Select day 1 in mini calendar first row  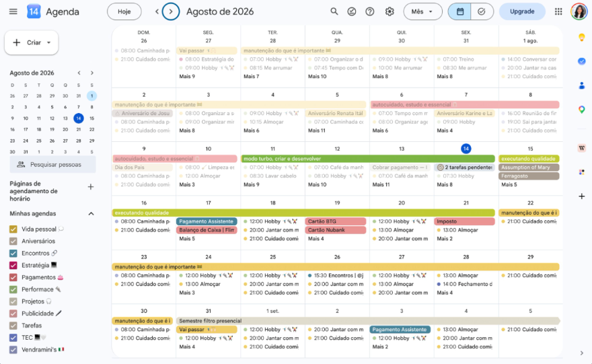[x=91, y=96]
